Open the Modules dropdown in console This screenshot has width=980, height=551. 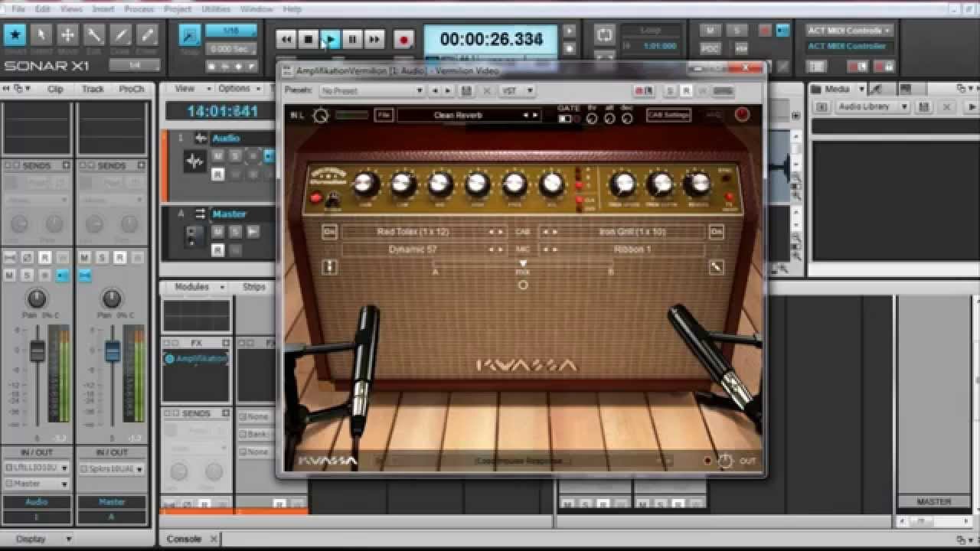[198, 287]
